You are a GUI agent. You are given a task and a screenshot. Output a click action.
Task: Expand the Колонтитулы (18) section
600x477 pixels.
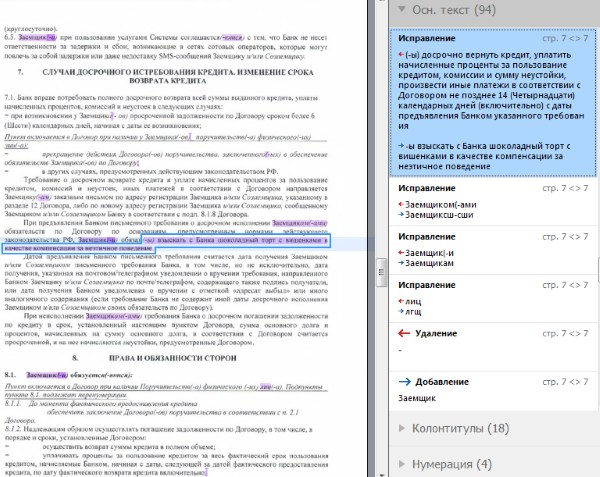(401, 428)
